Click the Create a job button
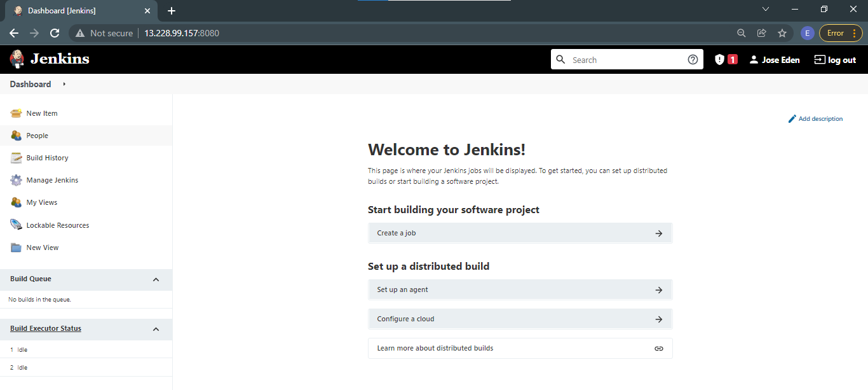 point(520,233)
